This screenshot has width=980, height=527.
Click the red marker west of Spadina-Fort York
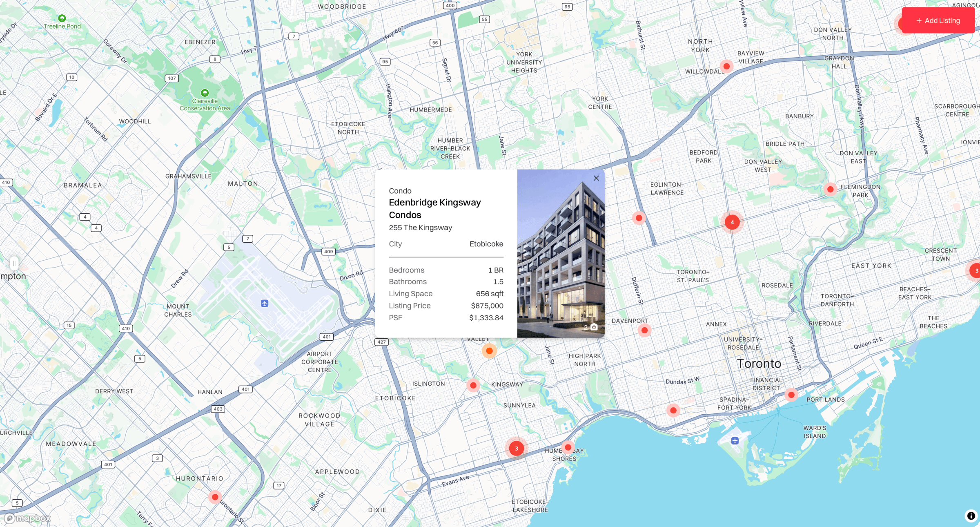[673, 410]
